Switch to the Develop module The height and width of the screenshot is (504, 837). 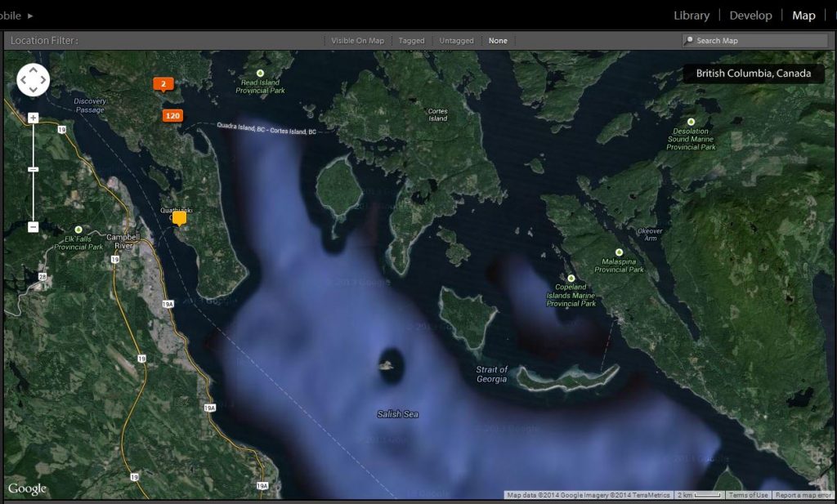pyautogui.click(x=750, y=16)
